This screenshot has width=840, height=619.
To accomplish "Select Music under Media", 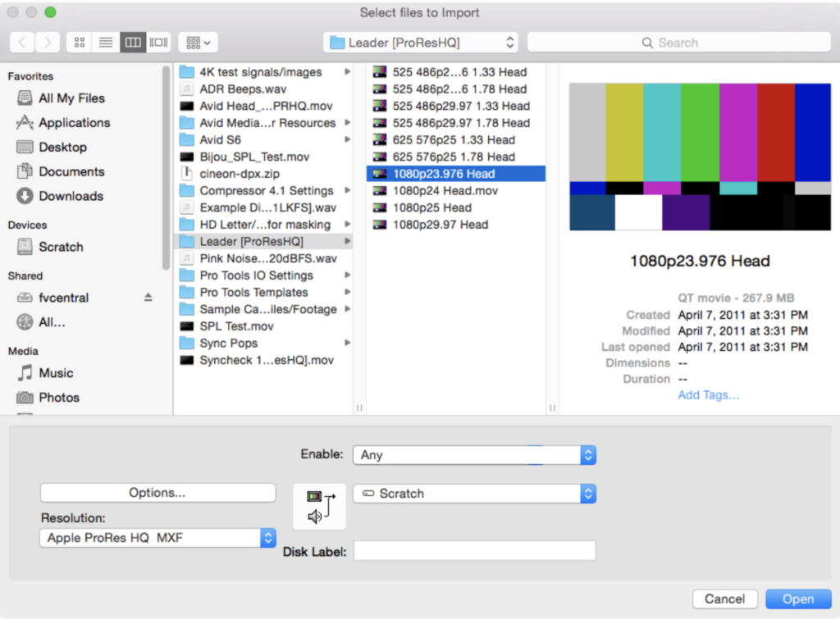I will tap(56, 373).
